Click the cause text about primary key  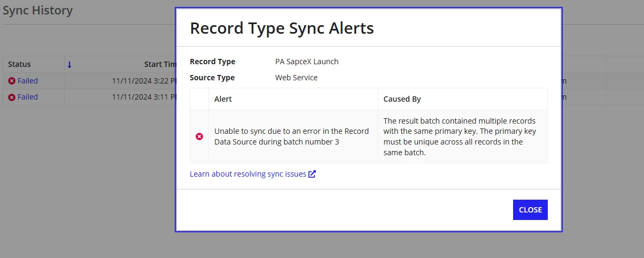[x=460, y=136]
